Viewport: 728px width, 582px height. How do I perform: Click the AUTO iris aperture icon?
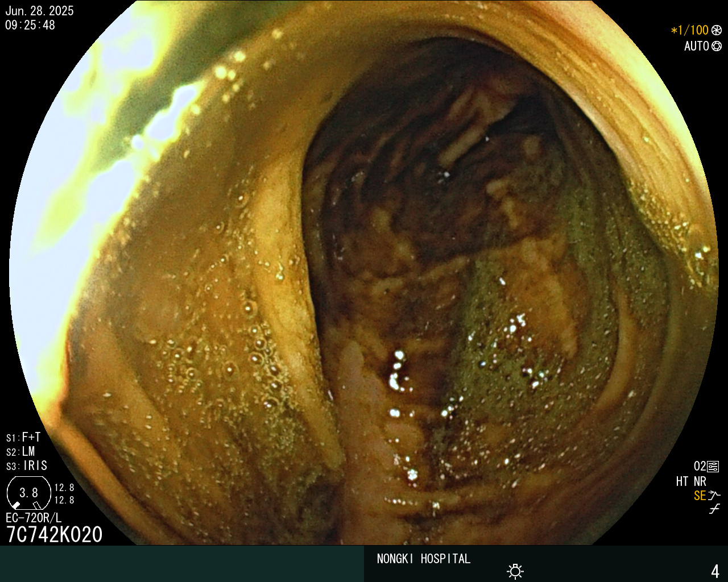717,46
